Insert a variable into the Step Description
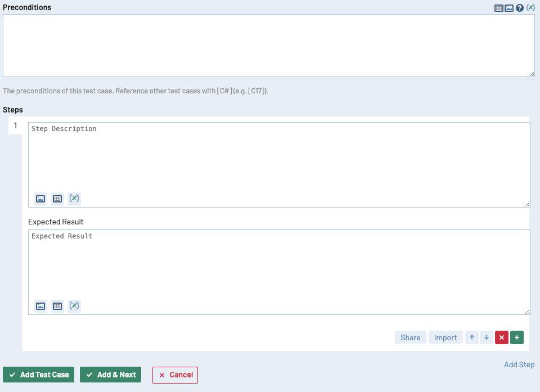The image size is (540, 392). (74, 198)
